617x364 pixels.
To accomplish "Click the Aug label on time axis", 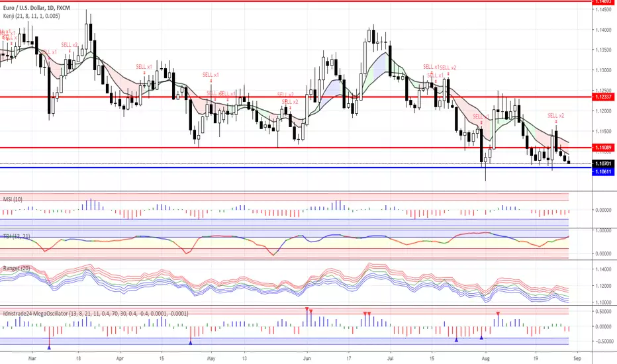I will 485,359.
